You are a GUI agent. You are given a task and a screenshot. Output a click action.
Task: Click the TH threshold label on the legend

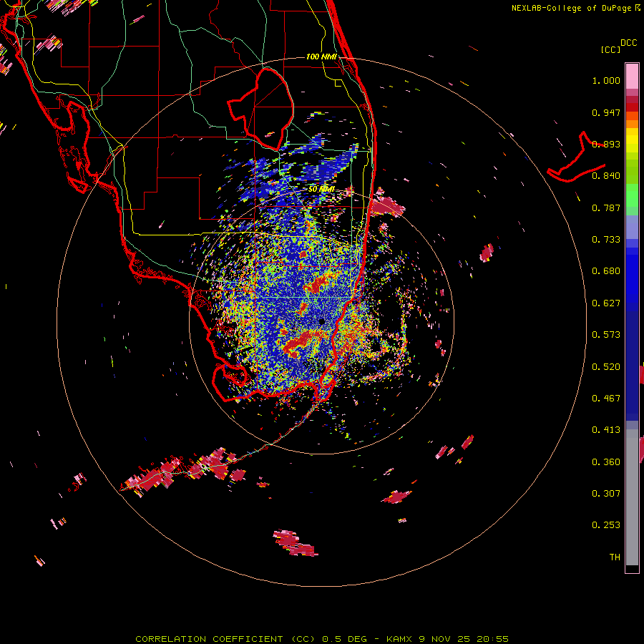(615, 557)
